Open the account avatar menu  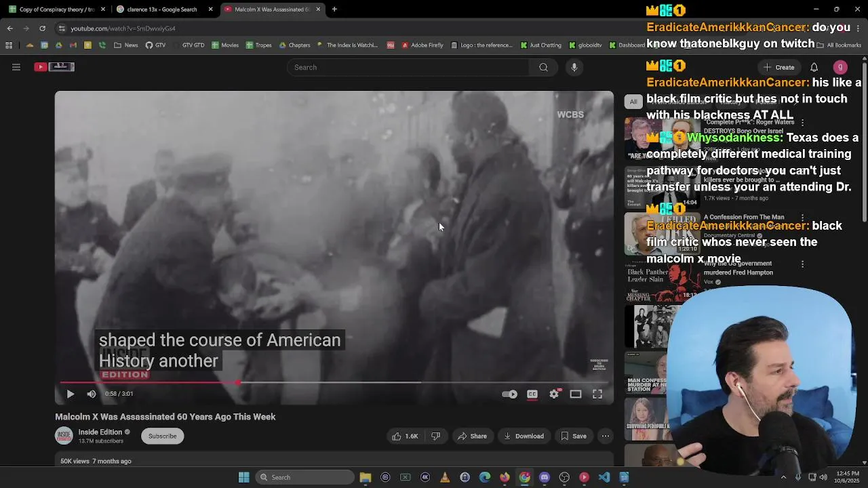[x=840, y=67]
